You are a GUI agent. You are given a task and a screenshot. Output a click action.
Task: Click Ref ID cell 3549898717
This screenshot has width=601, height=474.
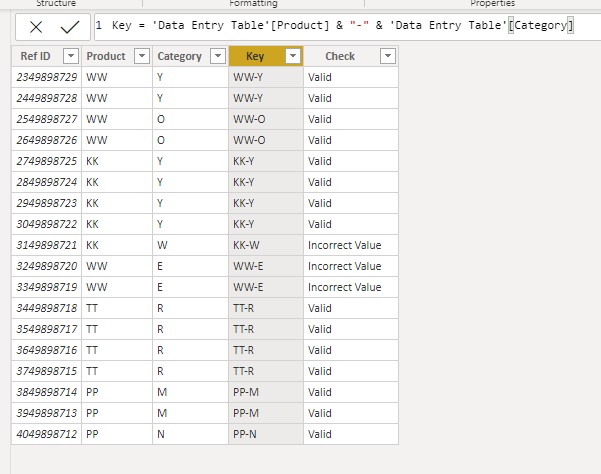click(x=46, y=330)
